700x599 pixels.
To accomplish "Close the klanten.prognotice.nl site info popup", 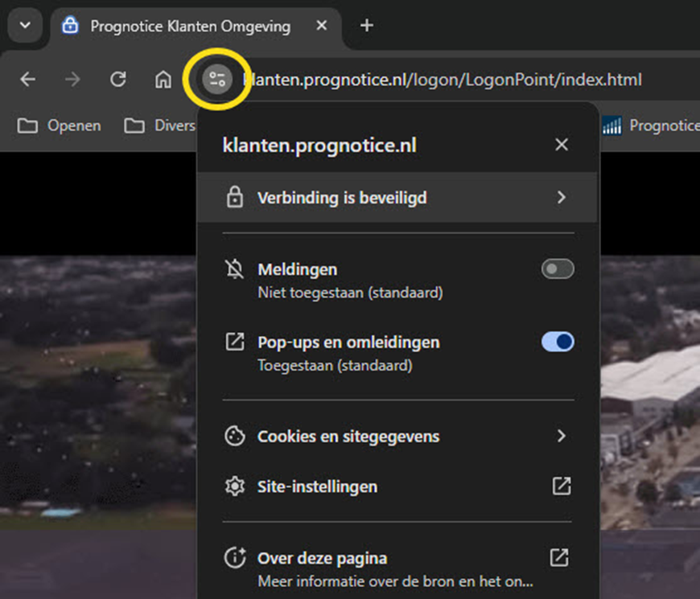I will pos(561,145).
